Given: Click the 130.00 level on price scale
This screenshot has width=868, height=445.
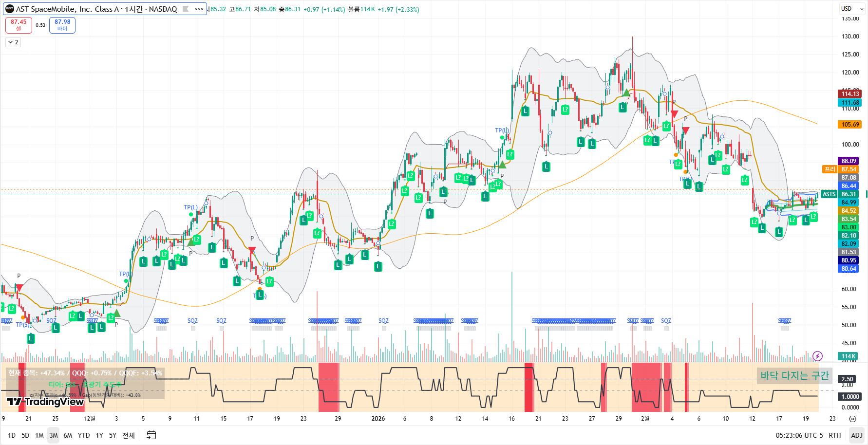Looking at the screenshot, I should point(850,37).
